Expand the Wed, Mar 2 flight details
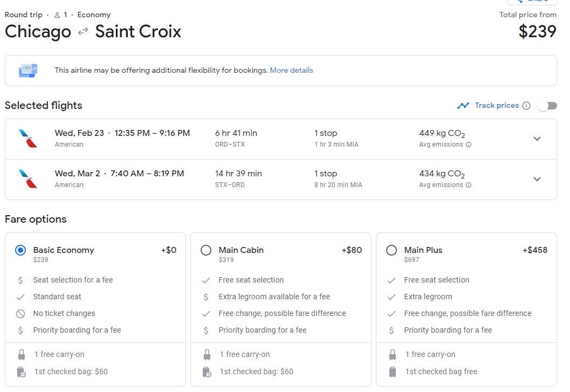This screenshot has width=570, height=392. [537, 179]
